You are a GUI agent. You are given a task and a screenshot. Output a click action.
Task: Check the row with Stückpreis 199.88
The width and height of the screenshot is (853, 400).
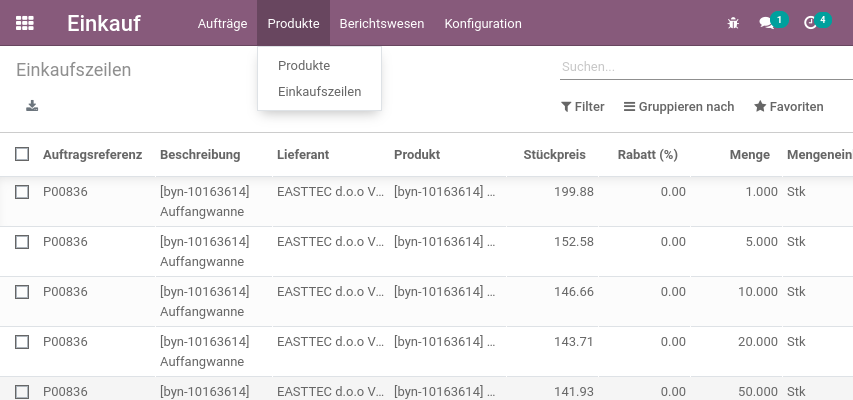tap(22, 192)
